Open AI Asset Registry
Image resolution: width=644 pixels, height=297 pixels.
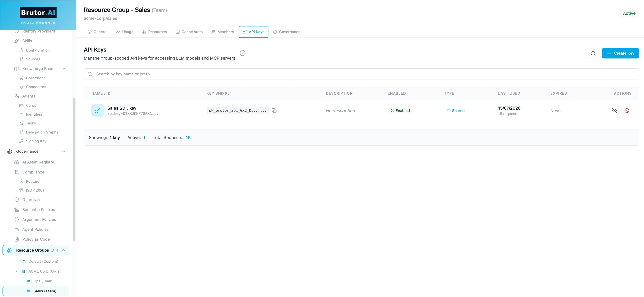38,162
